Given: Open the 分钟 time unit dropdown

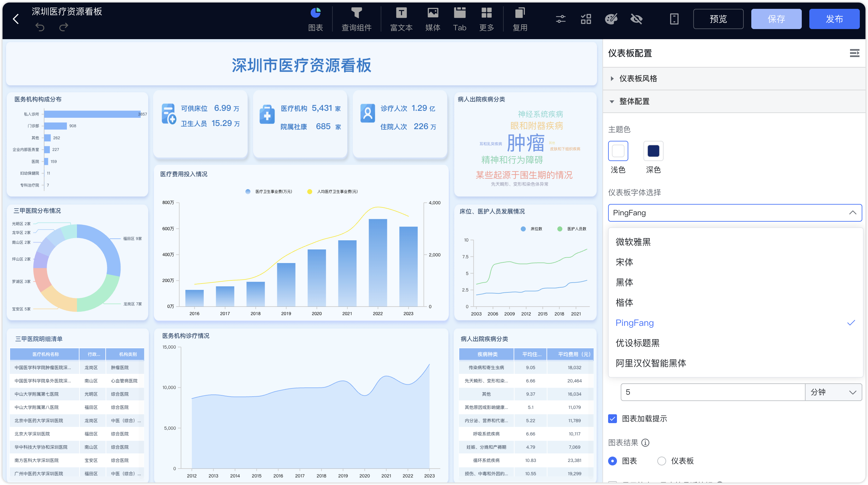Looking at the screenshot, I should tap(833, 392).
